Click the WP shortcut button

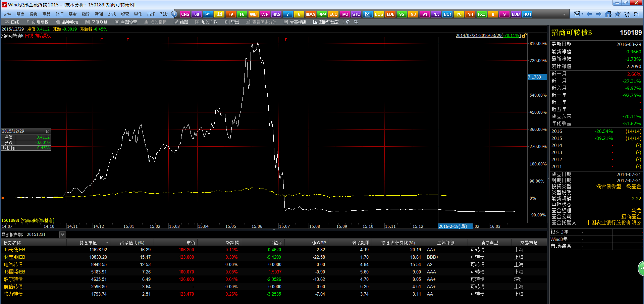tap(265, 14)
